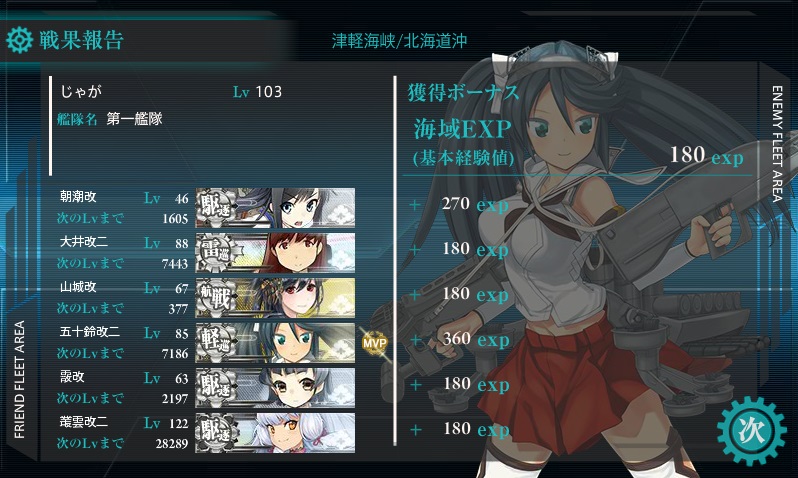Screen dimensions: 798x478
Task: Click the gear icon beside 戦果報告
Action: point(19,40)
